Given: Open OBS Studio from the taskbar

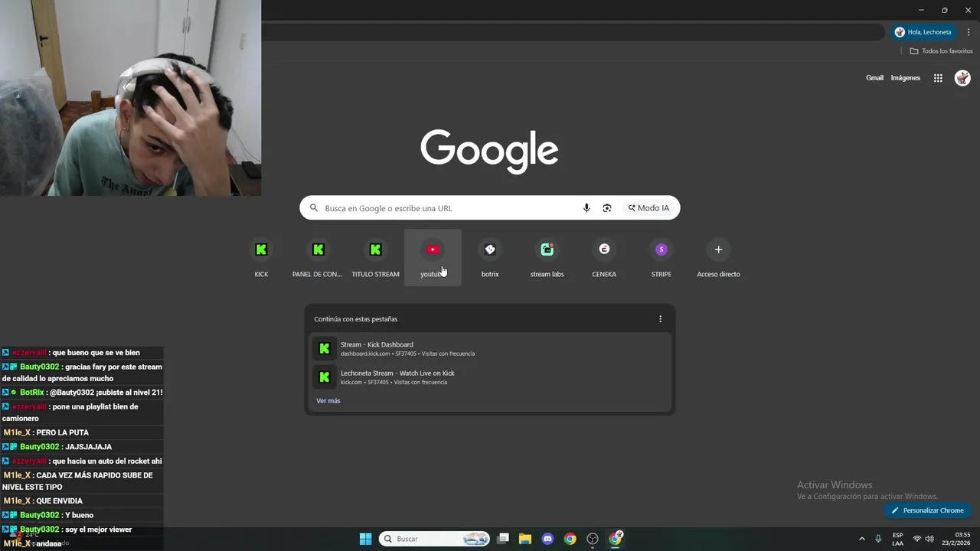Looking at the screenshot, I should click(593, 539).
